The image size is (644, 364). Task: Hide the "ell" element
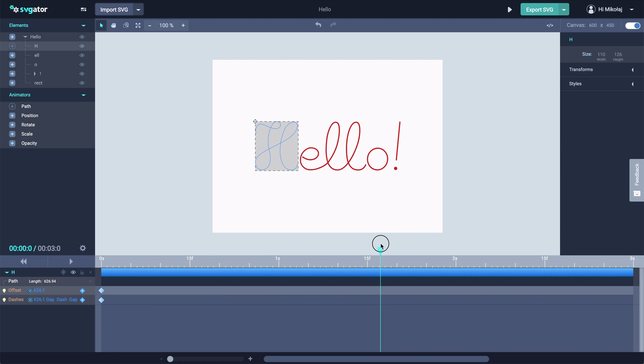point(82,55)
